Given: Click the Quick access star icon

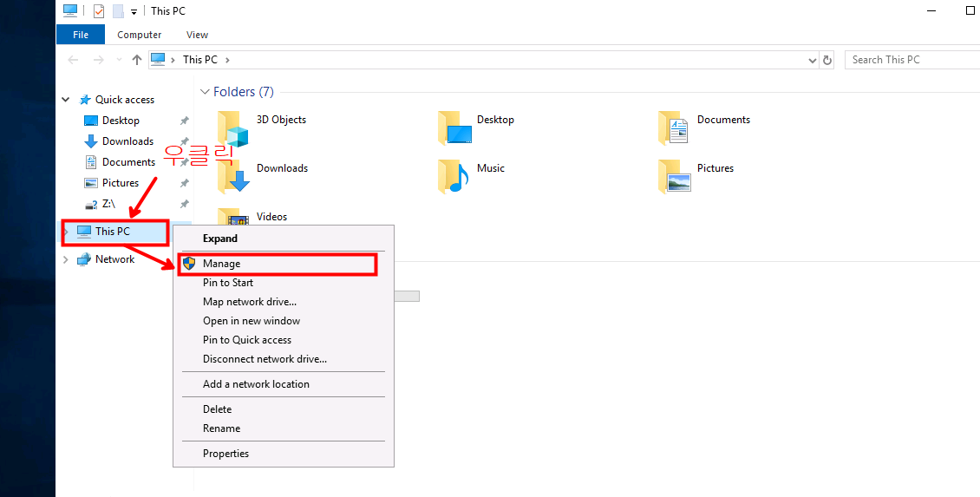Looking at the screenshot, I should 85,100.
